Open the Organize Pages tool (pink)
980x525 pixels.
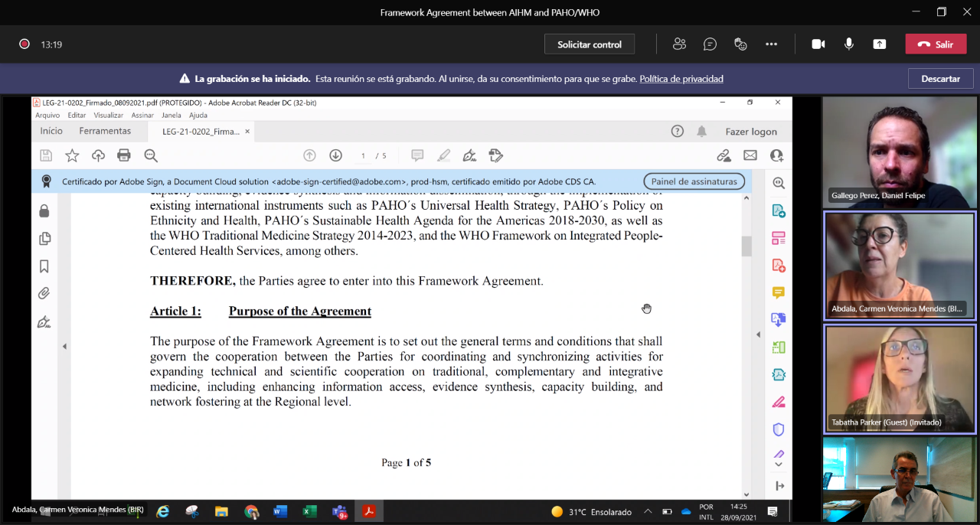(x=779, y=238)
